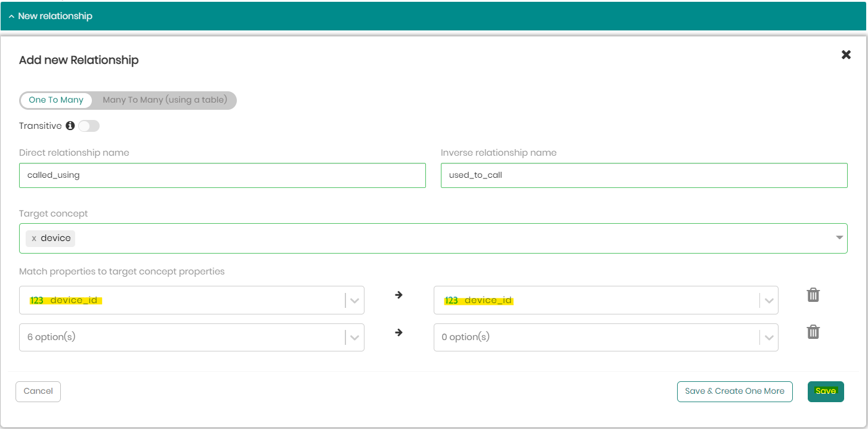This screenshot has width=868, height=429.
Task: Open the right device_id target property dropdown
Action: 768,300
